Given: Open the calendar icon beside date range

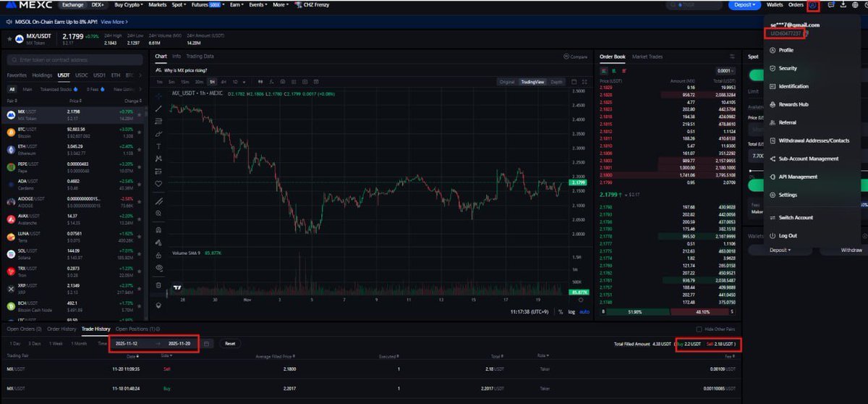Looking at the screenshot, I should tap(208, 343).
